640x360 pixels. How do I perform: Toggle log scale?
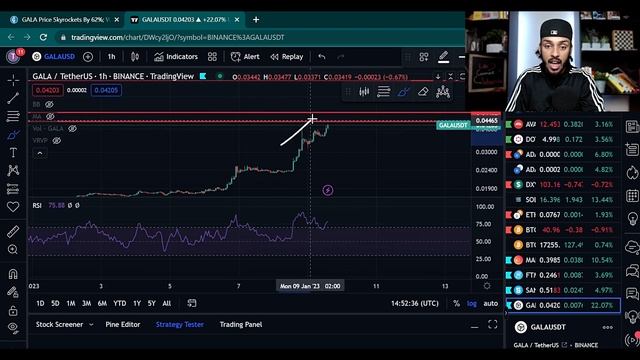click(x=471, y=303)
